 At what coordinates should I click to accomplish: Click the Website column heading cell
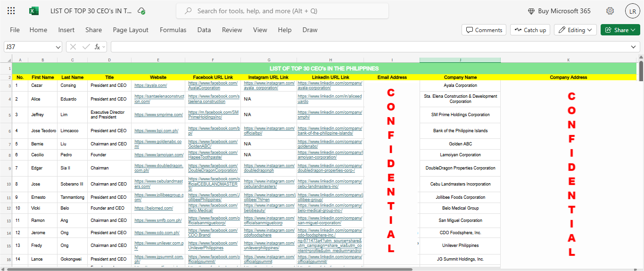(x=158, y=77)
